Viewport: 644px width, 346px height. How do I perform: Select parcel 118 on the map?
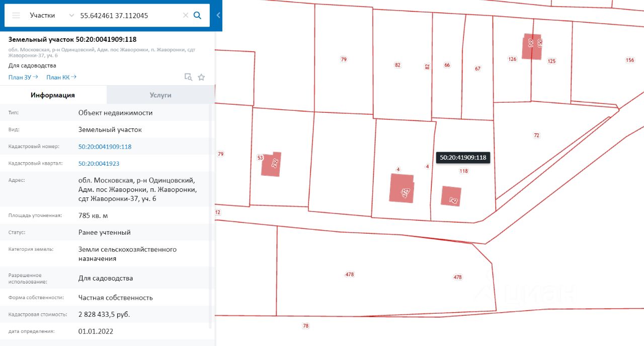[463, 171]
